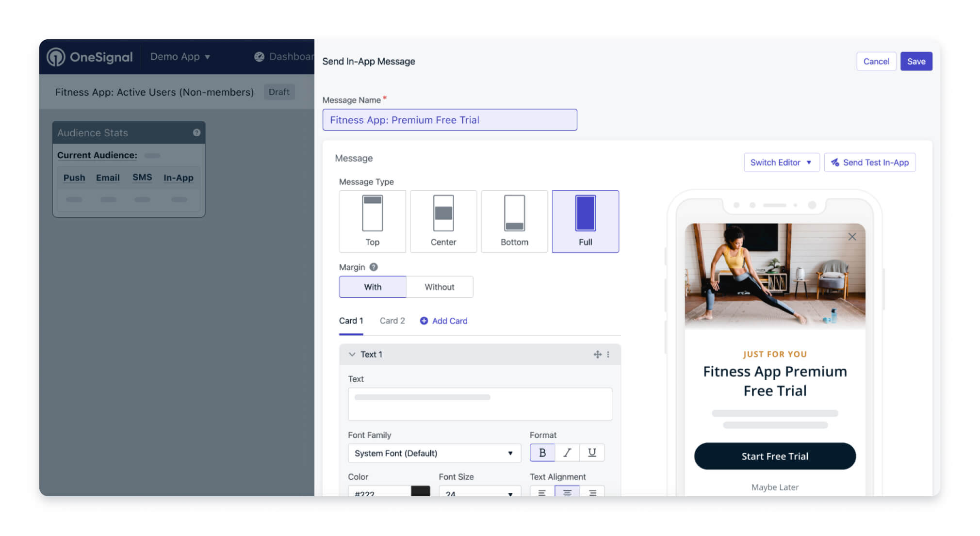The image size is (980, 536).
Task: Collapse the Text 1 section
Action: (x=352, y=355)
